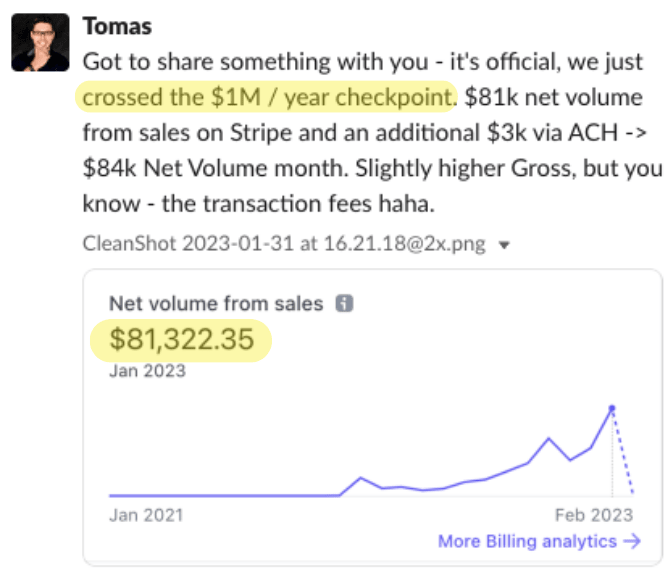Viewport: 672px width, 575px height.
Task: Click the Jan 2023 date label
Action: [x=147, y=371]
